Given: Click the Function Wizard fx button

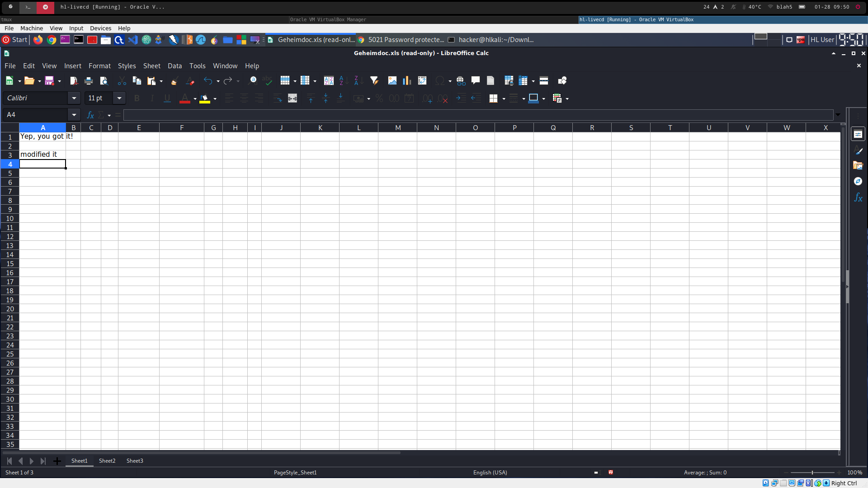Looking at the screenshot, I should (90, 115).
